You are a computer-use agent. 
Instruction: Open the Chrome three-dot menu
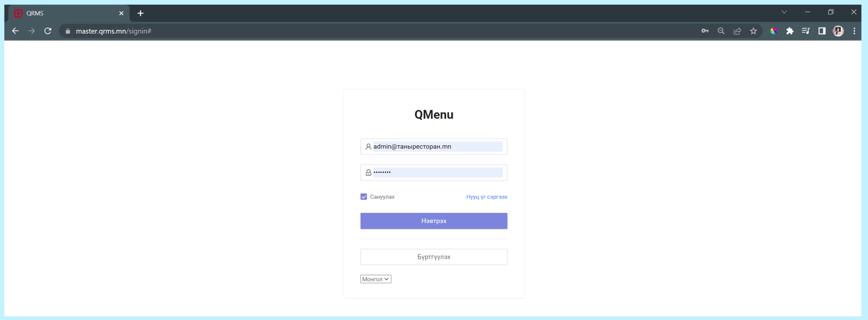coord(854,31)
